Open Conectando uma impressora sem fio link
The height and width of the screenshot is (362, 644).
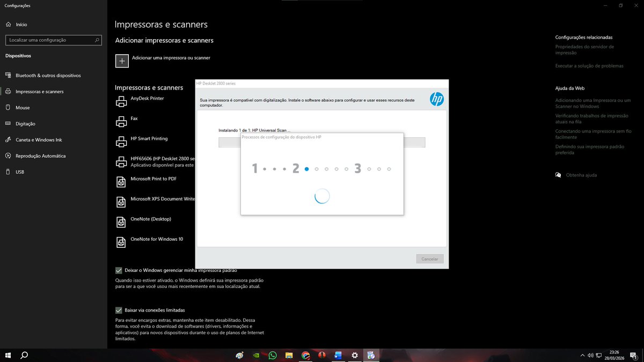[594, 134]
